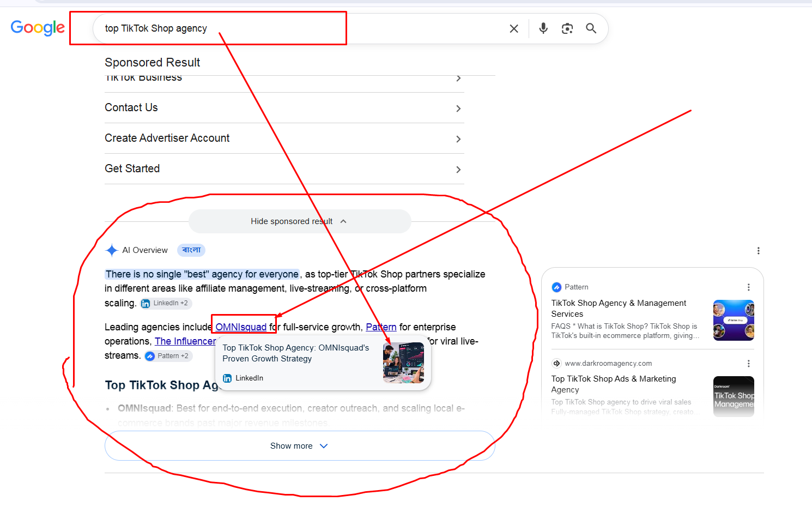Open AI Overview three-dot options menu
The image size is (812, 507).
(758, 251)
